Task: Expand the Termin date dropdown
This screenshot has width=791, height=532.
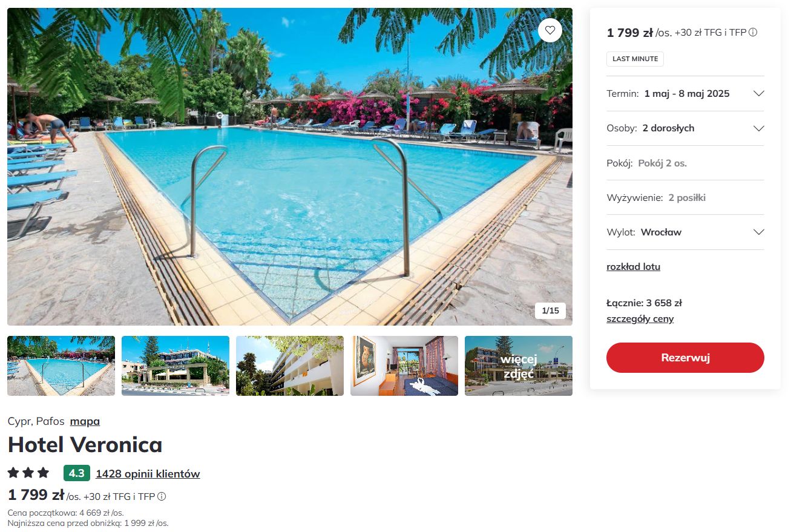Action: [x=685, y=94]
